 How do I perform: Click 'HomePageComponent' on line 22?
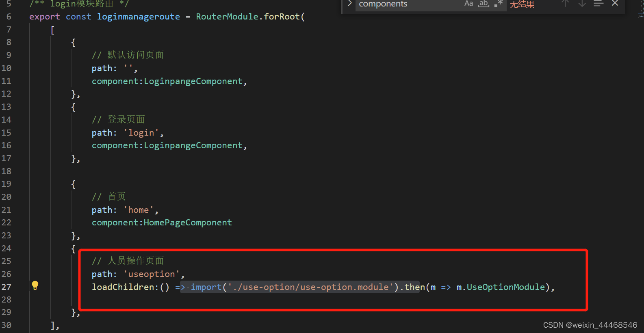coord(188,223)
